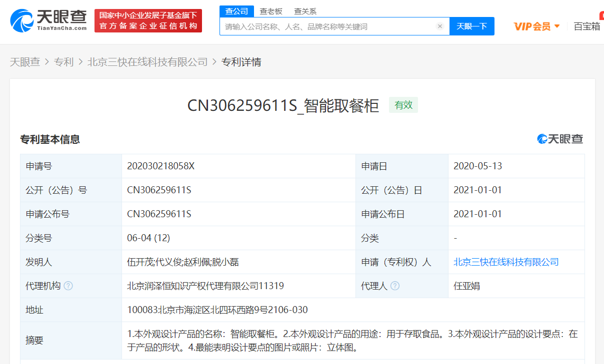Clear search box with the X icon
Screen dimensions: 604x364
(x=439, y=26)
